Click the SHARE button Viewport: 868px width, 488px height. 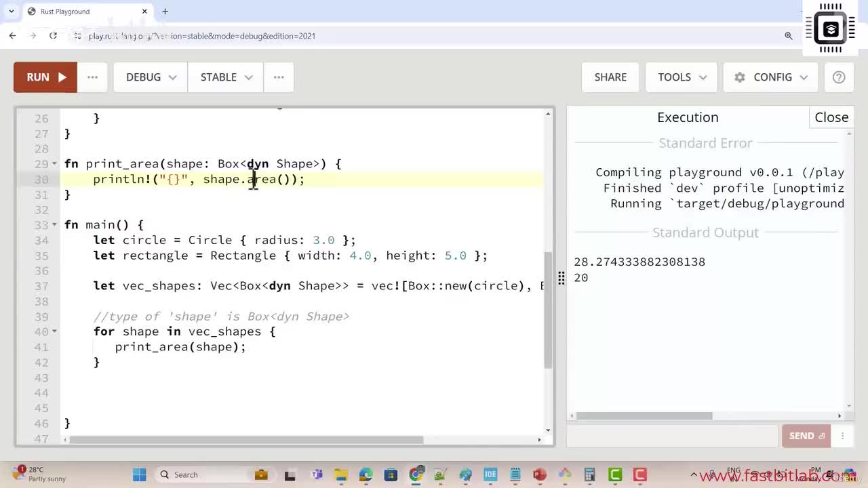(610, 77)
